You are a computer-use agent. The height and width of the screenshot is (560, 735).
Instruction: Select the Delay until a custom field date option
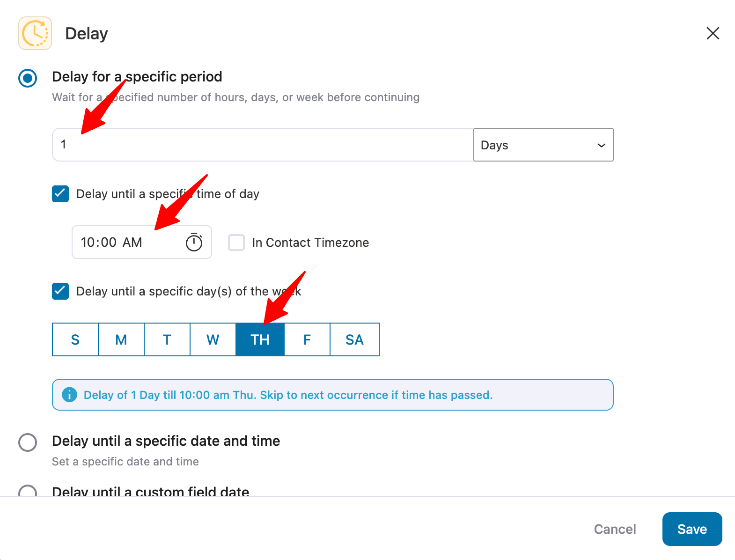click(x=27, y=492)
